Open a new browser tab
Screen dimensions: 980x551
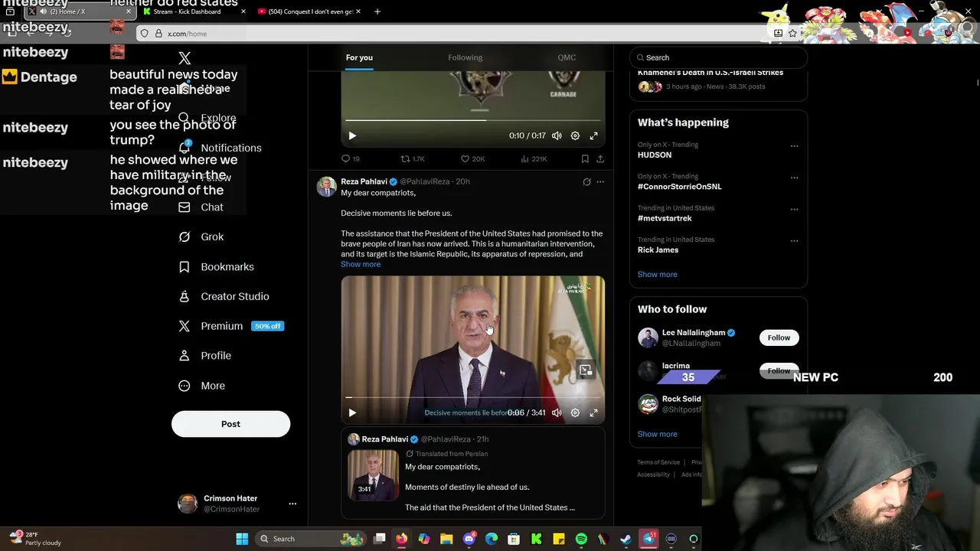(377, 11)
